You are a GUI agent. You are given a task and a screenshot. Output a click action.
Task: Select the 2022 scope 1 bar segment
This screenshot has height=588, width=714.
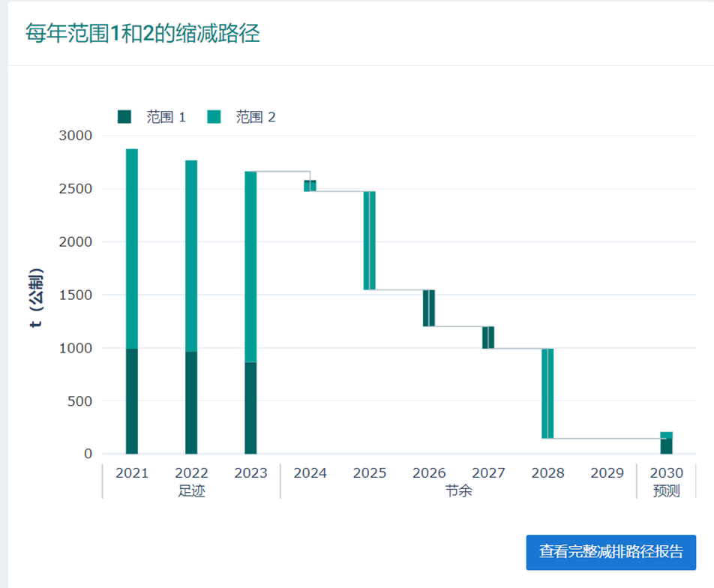[191, 403]
